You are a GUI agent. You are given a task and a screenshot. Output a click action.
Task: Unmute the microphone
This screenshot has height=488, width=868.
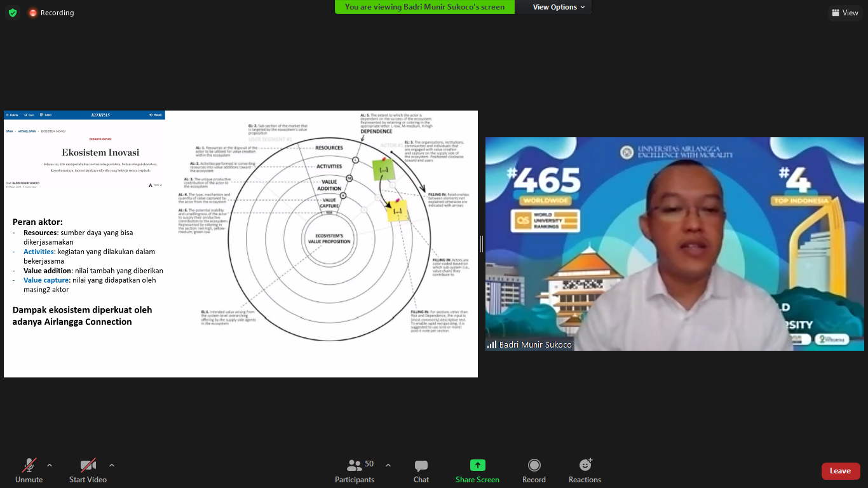(29, 471)
